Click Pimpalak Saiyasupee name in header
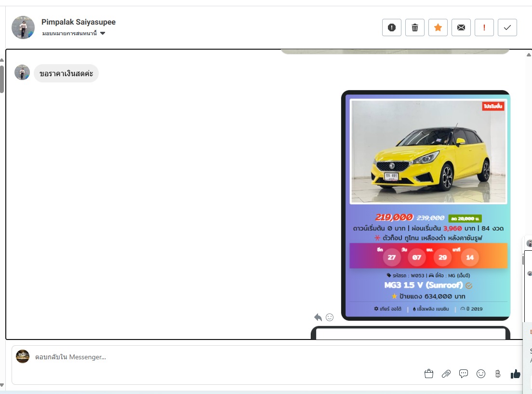Screen dimensions: 532x394 pos(79,22)
